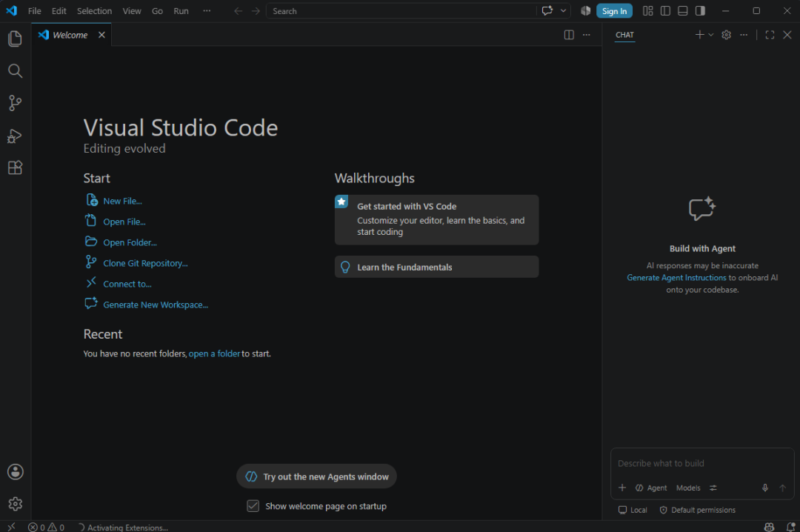Toggle the secondary side bar
This screenshot has width=800, height=532.
tap(700, 10)
